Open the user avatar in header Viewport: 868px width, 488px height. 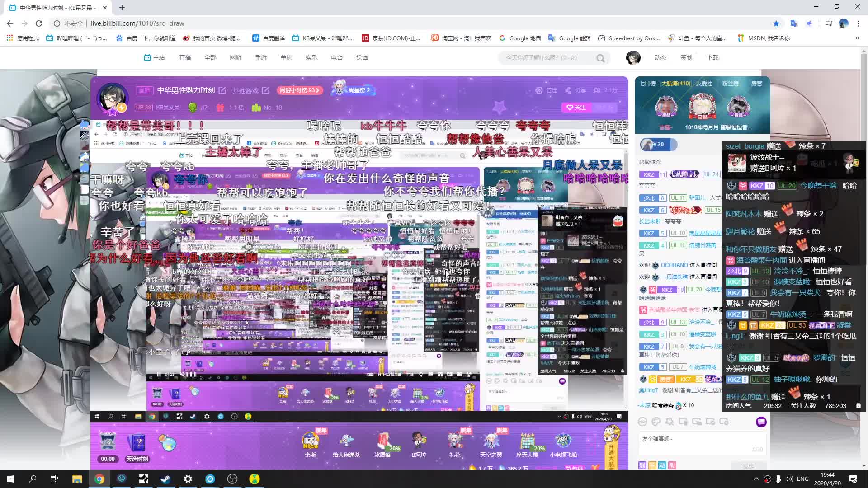[633, 57]
